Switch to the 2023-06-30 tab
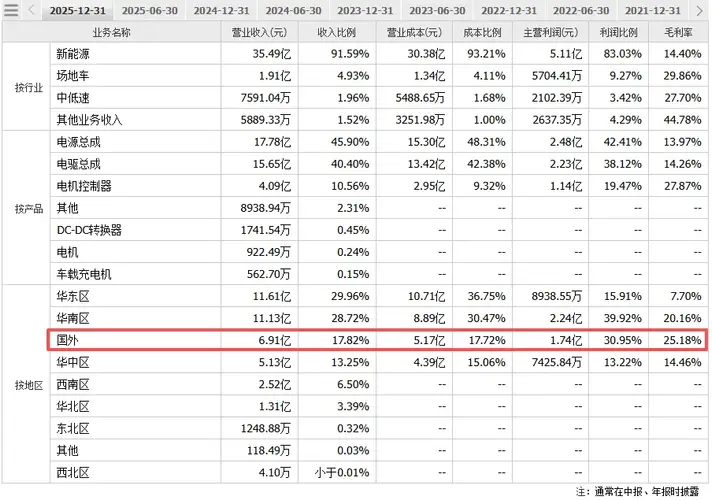The height and width of the screenshot is (500, 712). pos(437,10)
